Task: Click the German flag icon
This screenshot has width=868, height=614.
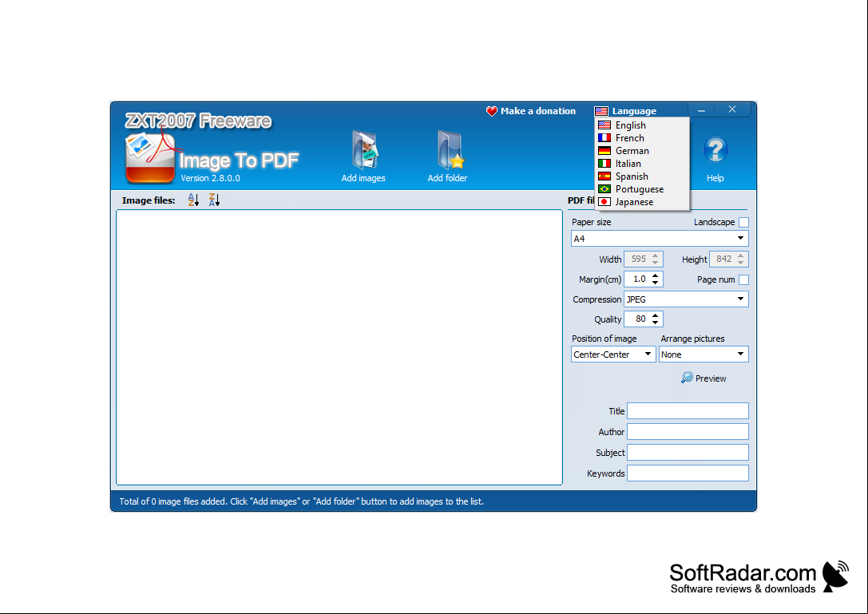Action: click(x=604, y=151)
